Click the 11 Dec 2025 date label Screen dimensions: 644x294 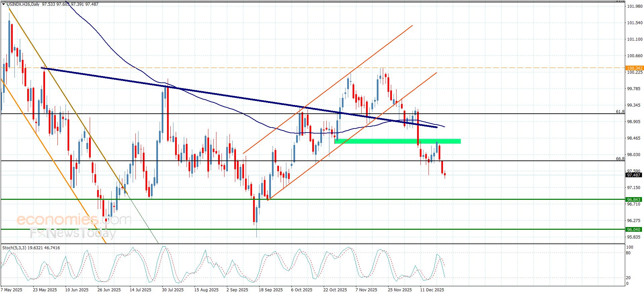432,290
